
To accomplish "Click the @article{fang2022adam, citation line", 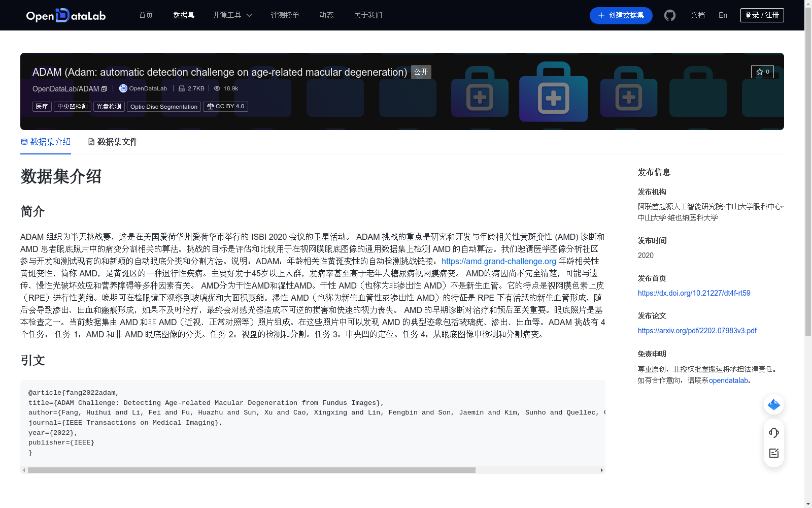I will click(74, 393).
